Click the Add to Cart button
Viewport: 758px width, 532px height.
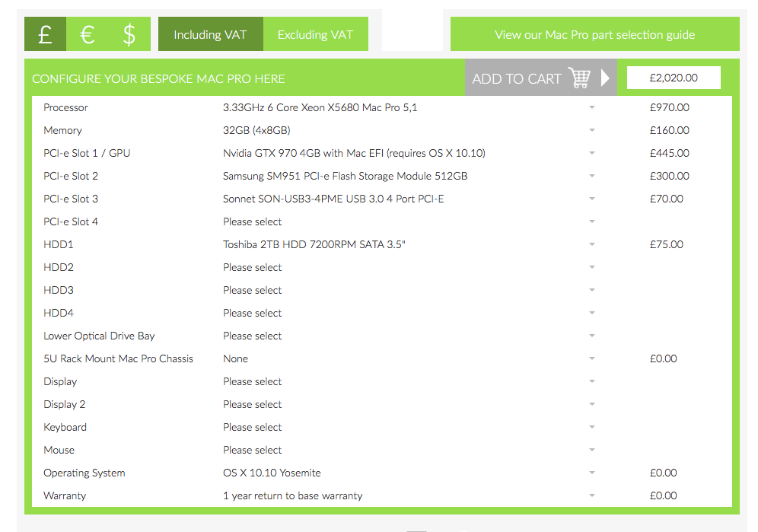pyautogui.click(x=541, y=78)
